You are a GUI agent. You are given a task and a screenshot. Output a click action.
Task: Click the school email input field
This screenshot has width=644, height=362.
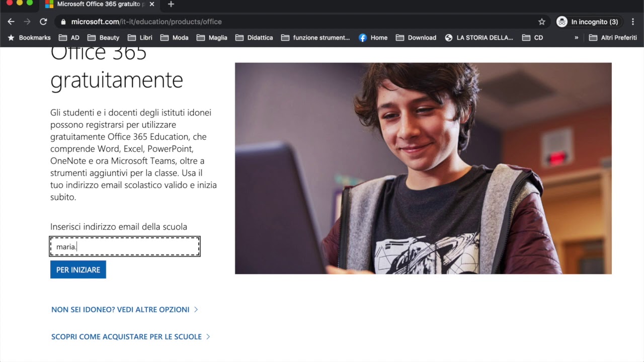[125, 246]
